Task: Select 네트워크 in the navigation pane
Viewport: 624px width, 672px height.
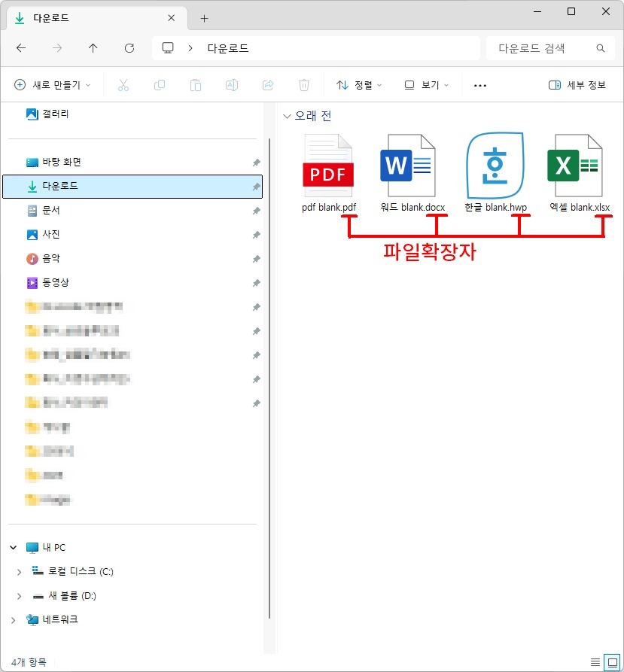Action: [52, 620]
